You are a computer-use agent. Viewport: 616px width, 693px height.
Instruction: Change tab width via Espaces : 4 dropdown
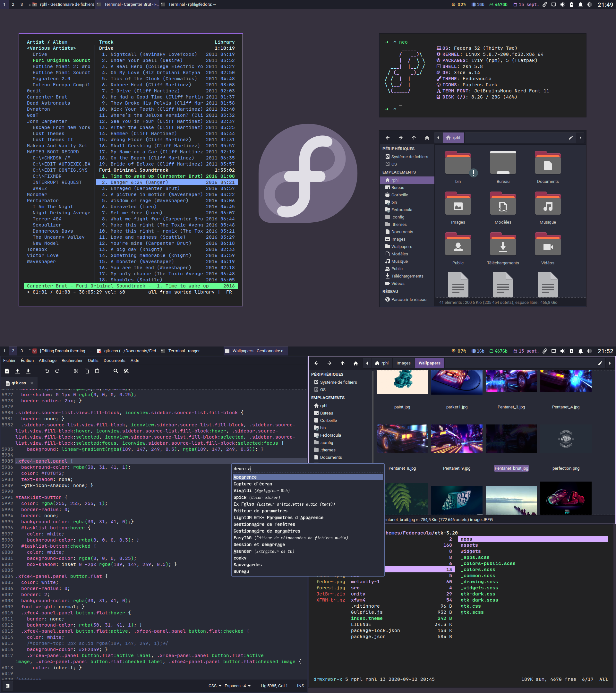[237, 686]
